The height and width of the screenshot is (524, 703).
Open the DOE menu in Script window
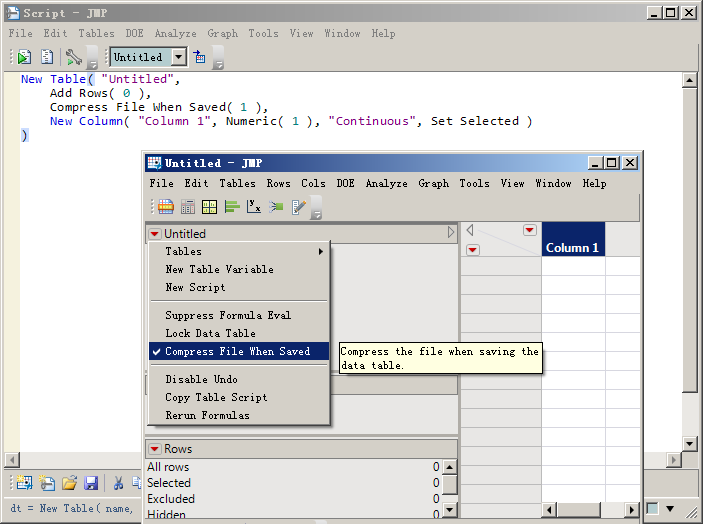[x=135, y=34]
